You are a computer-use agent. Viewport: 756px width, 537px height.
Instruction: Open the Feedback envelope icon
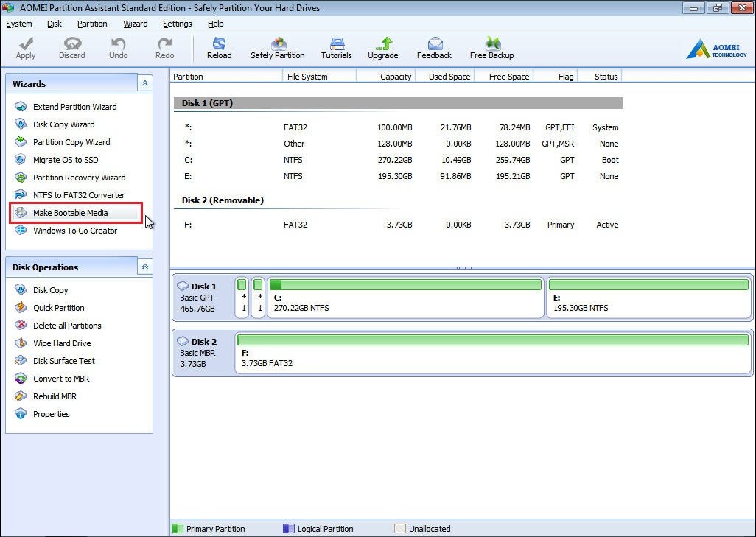coord(435,43)
